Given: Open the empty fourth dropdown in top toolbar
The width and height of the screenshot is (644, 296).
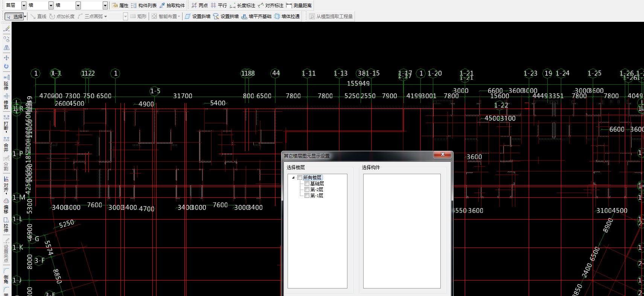Looking at the screenshot, I should click(105, 5).
